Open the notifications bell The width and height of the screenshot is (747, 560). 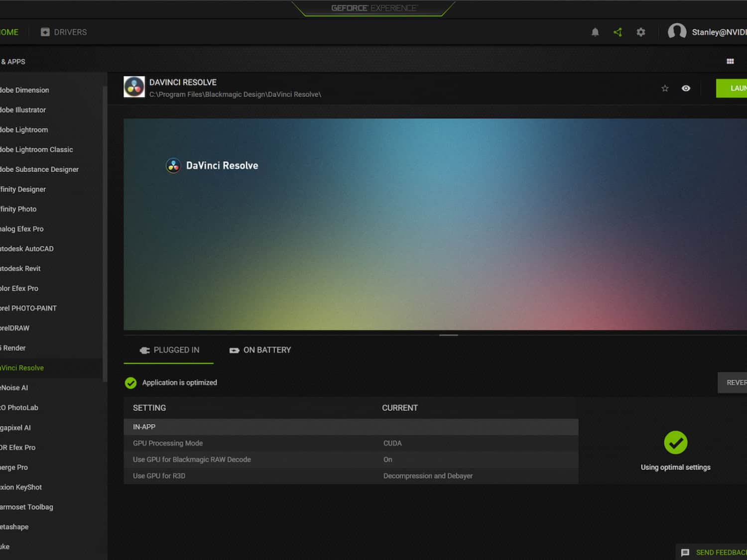595,32
